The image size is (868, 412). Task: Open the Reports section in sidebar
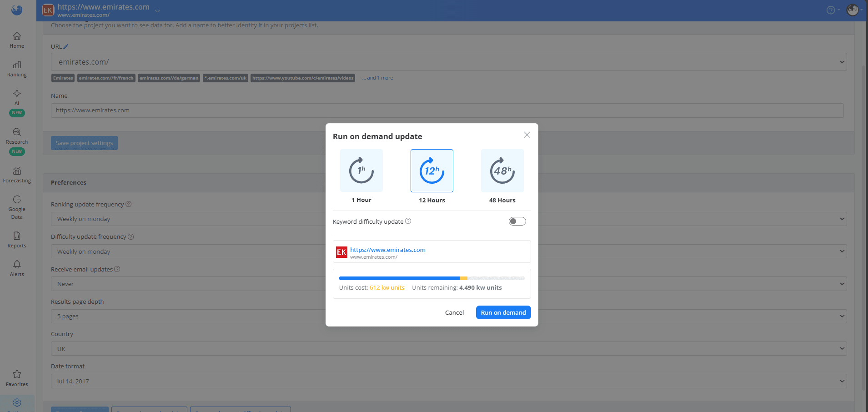(x=17, y=240)
